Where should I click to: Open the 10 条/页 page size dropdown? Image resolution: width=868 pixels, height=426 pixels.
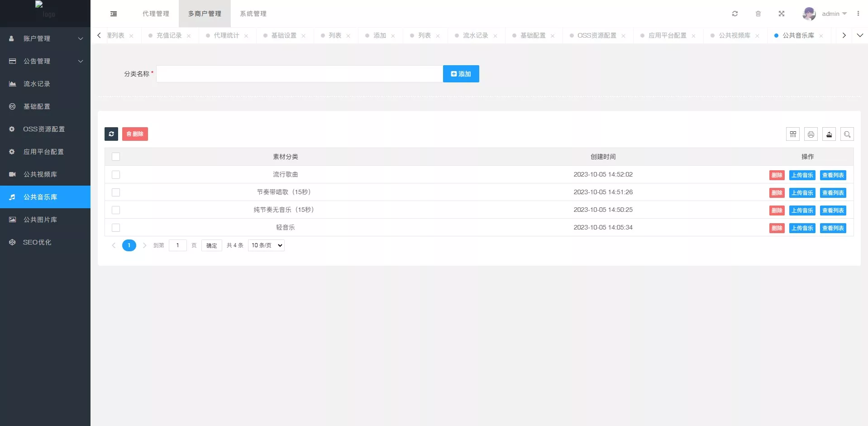click(266, 245)
